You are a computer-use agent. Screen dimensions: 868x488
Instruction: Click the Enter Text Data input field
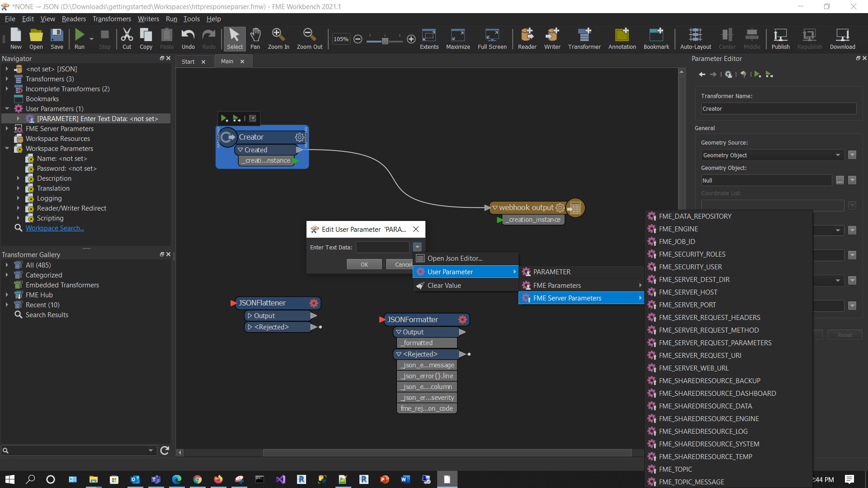[x=382, y=247]
